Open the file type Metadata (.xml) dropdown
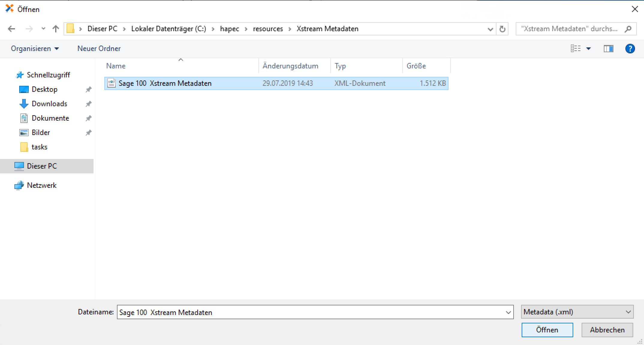The width and height of the screenshot is (644, 345). 577,312
